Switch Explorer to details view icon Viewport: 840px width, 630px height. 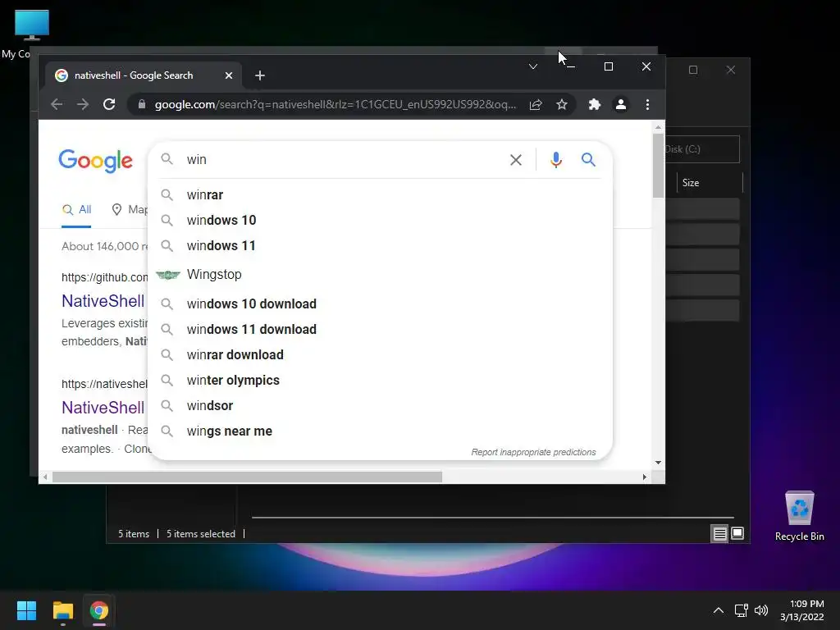[x=720, y=533]
